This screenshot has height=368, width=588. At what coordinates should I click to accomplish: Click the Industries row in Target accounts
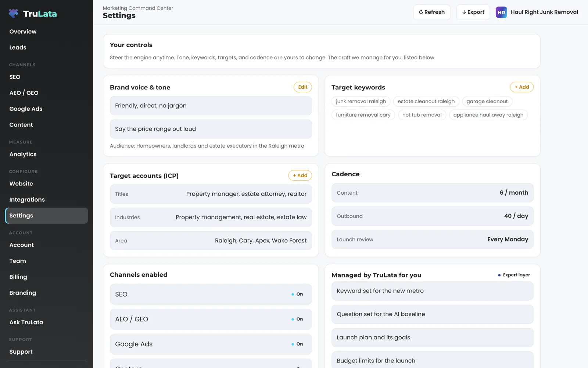(x=211, y=217)
